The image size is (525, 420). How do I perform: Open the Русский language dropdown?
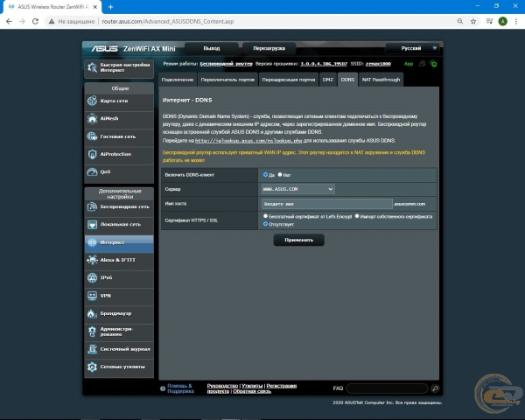point(413,48)
